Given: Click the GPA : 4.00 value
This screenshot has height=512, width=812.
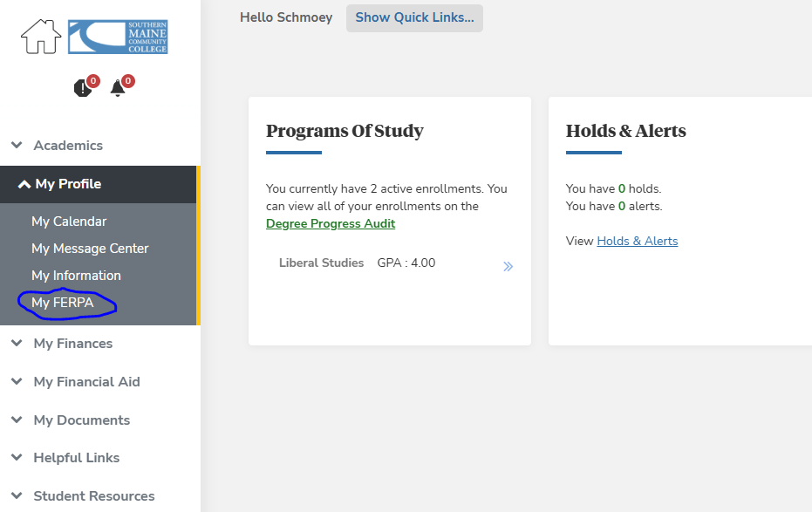Looking at the screenshot, I should [x=406, y=263].
